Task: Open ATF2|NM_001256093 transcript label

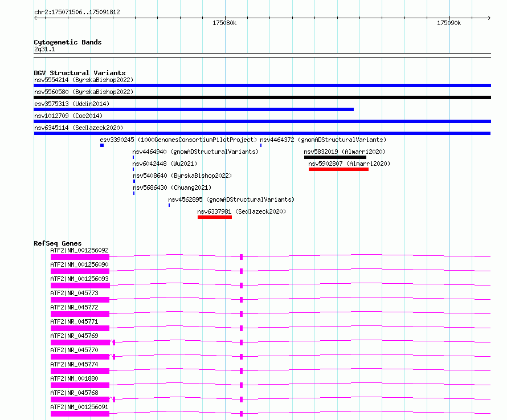Action: [x=80, y=279]
